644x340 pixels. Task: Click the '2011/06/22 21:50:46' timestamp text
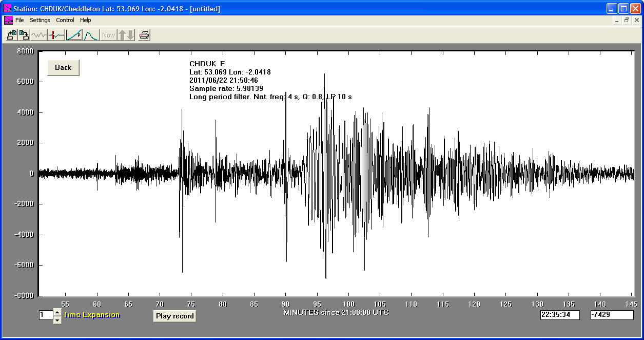pos(224,80)
